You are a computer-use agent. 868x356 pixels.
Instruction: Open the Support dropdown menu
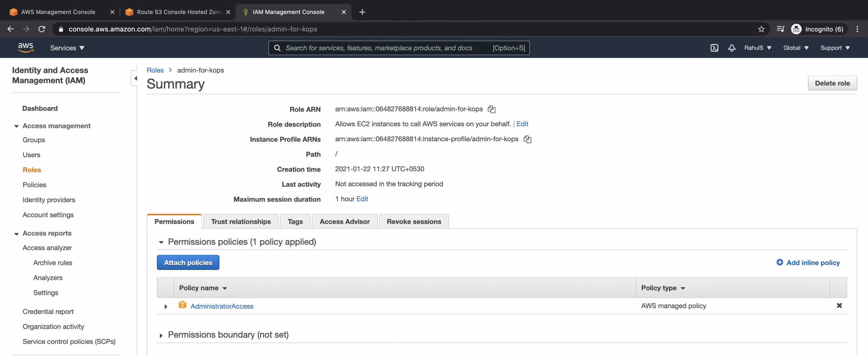(x=835, y=48)
